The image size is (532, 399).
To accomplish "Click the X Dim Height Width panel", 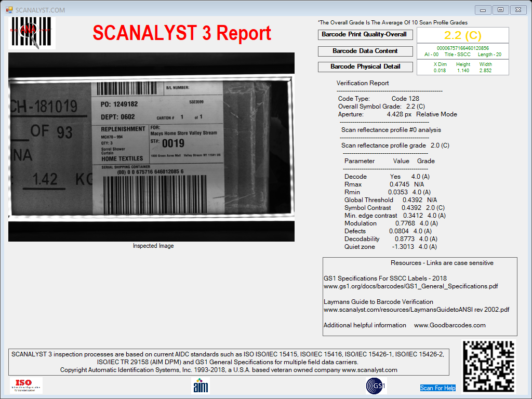I will point(462,67).
